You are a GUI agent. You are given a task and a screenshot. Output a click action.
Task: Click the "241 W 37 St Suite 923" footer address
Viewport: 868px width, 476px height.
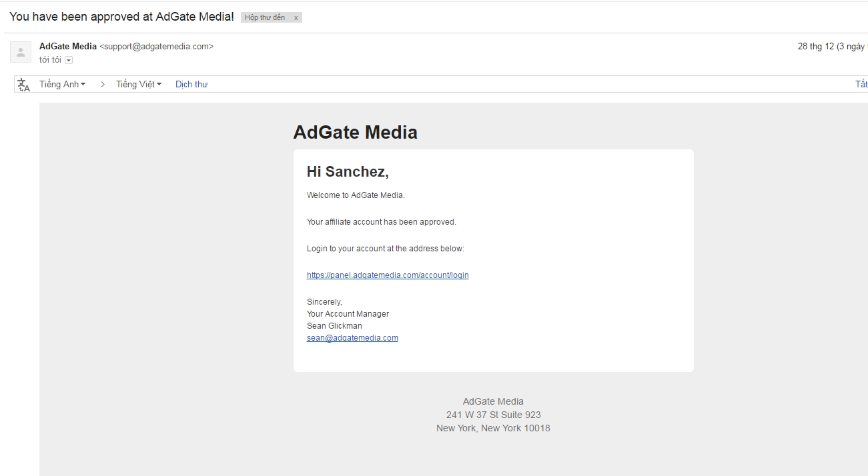(x=493, y=415)
